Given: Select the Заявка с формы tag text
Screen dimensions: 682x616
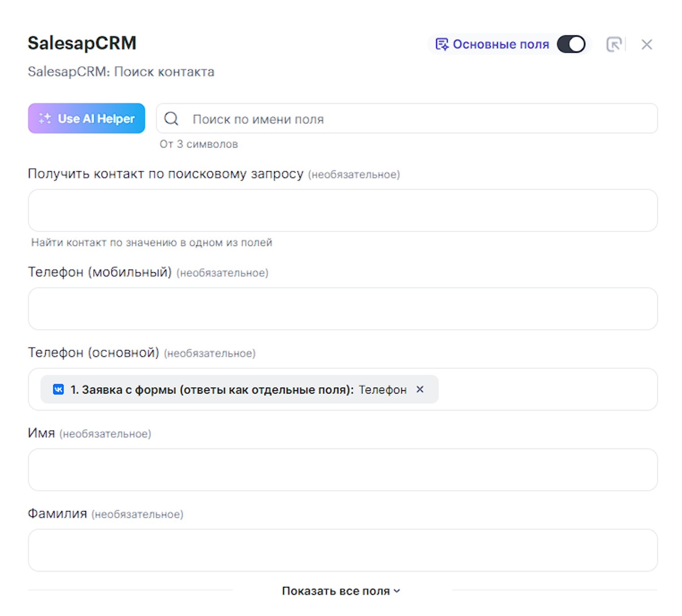Looking at the screenshot, I should coord(212,390).
